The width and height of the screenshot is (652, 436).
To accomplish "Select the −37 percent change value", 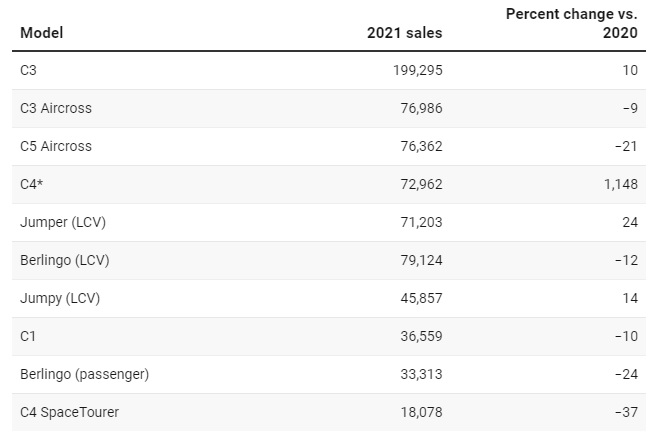I will [x=627, y=412].
